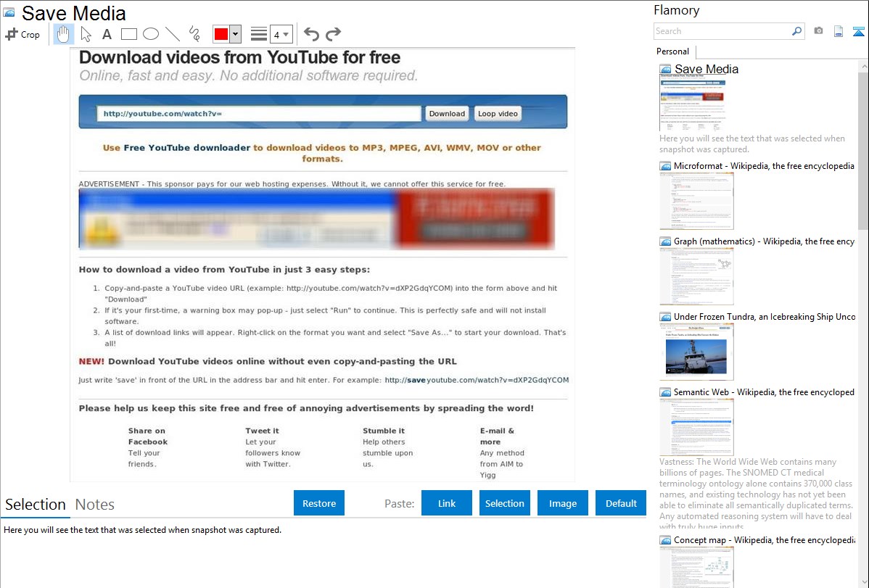The width and height of the screenshot is (869, 588).
Task: Click the Under Frozen Tundra title
Action: click(x=765, y=316)
